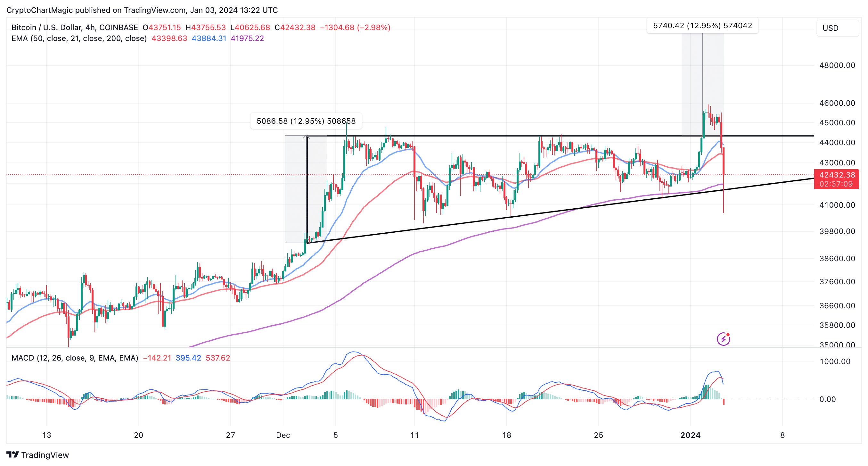868x466 pixels.
Task: Click the 44000.00 price axis label
Action: click(x=837, y=143)
